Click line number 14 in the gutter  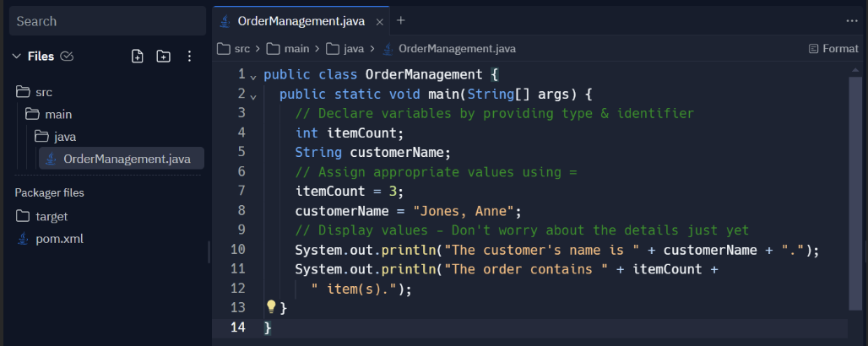[238, 327]
